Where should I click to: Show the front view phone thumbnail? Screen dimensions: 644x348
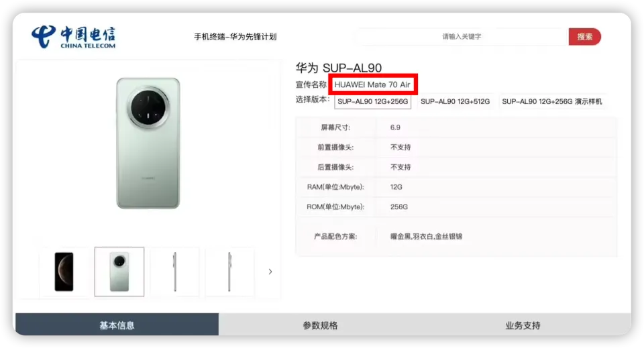coord(64,272)
